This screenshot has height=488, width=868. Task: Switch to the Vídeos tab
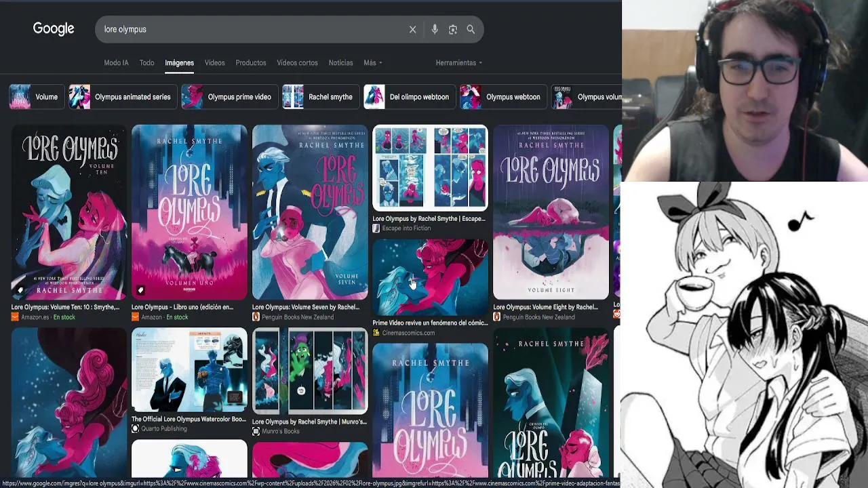pyautogui.click(x=215, y=63)
